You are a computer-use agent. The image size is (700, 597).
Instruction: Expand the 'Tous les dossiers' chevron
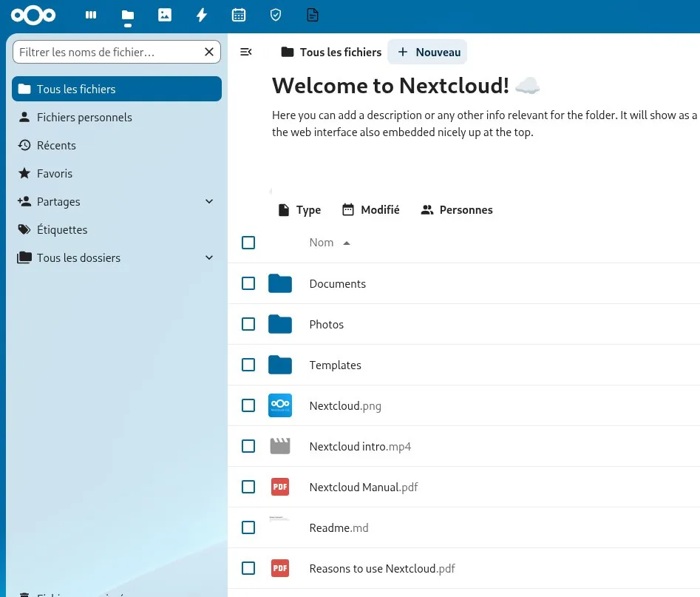(x=209, y=258)
